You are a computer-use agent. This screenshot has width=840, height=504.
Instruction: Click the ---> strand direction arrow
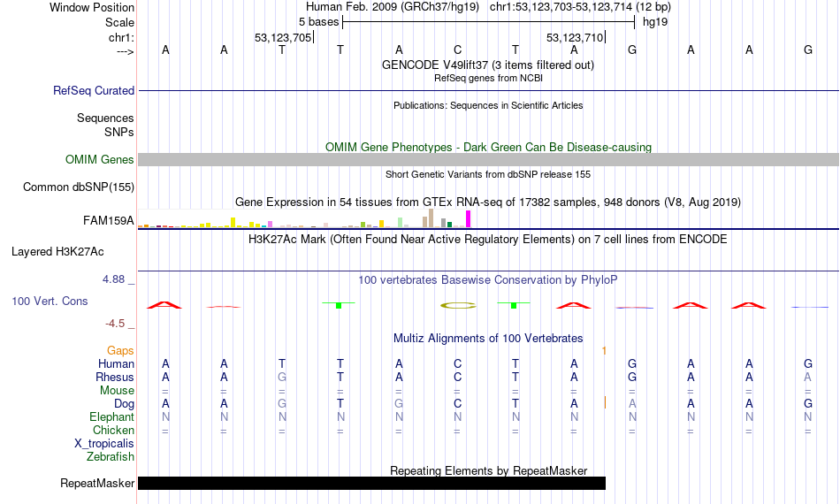coord(125,51)
